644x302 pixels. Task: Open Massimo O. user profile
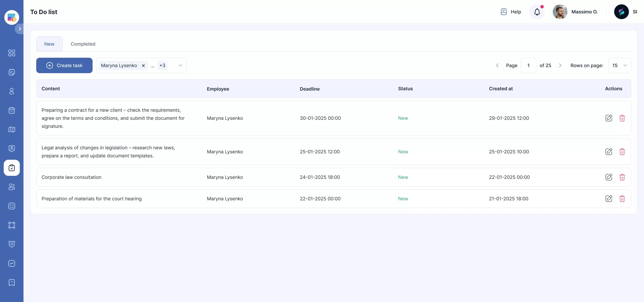click(575, 12)
